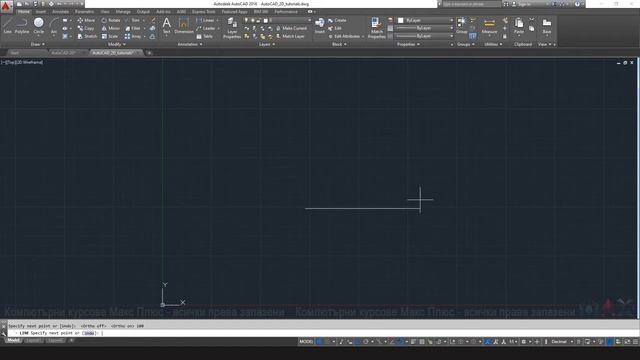
Task: Click the Fillet tool
Action: pos(133,28)
